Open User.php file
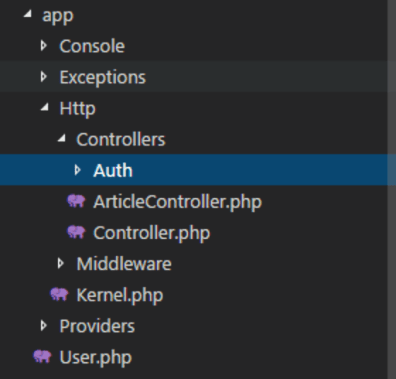 tap(96, 358)
